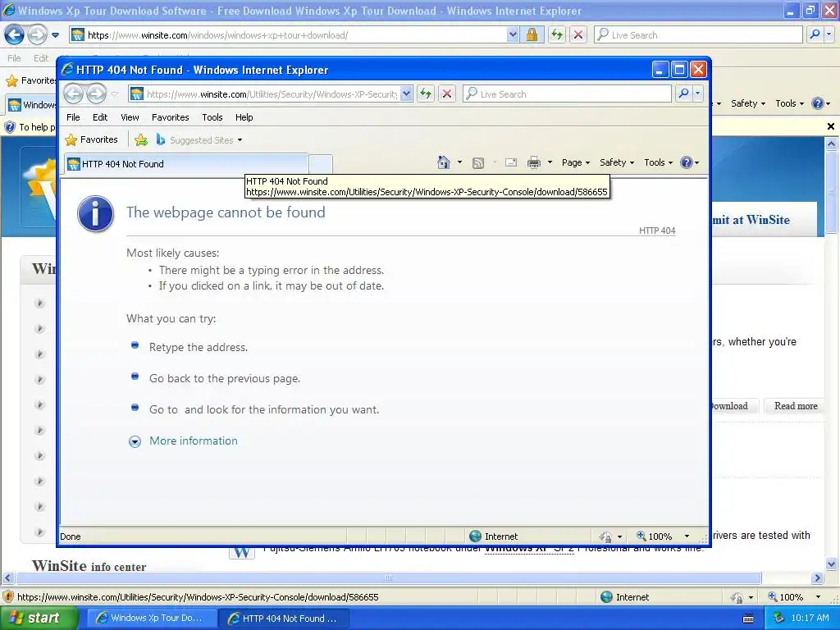This screenshot has width=840, height=630.
Task: Open Safety menu in background window toolbar
Action: pos(748,103)
